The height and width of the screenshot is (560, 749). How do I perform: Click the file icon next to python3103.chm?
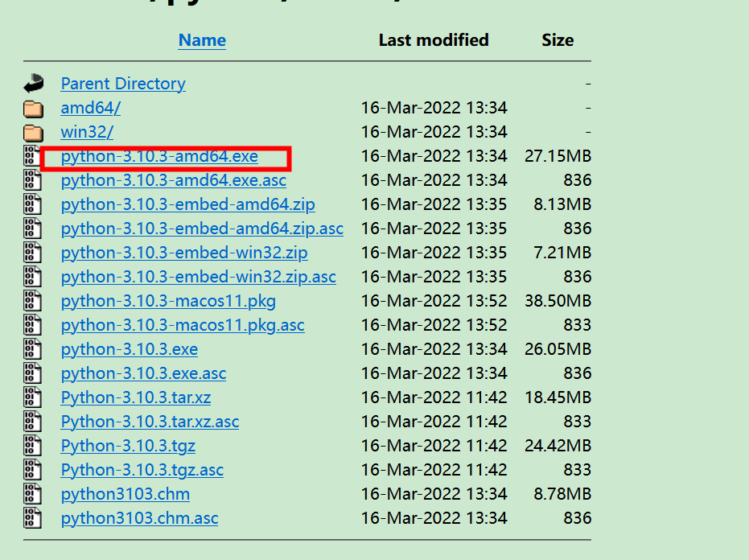(32, 494)
